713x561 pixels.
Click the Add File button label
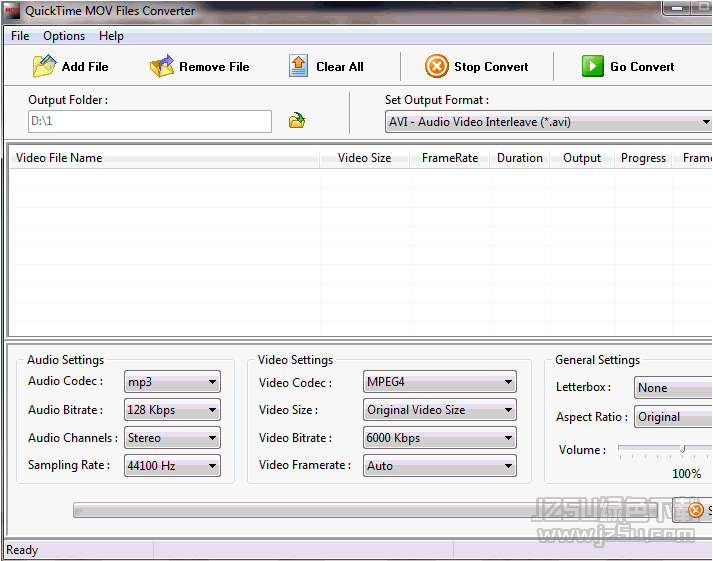click(85, 67)
